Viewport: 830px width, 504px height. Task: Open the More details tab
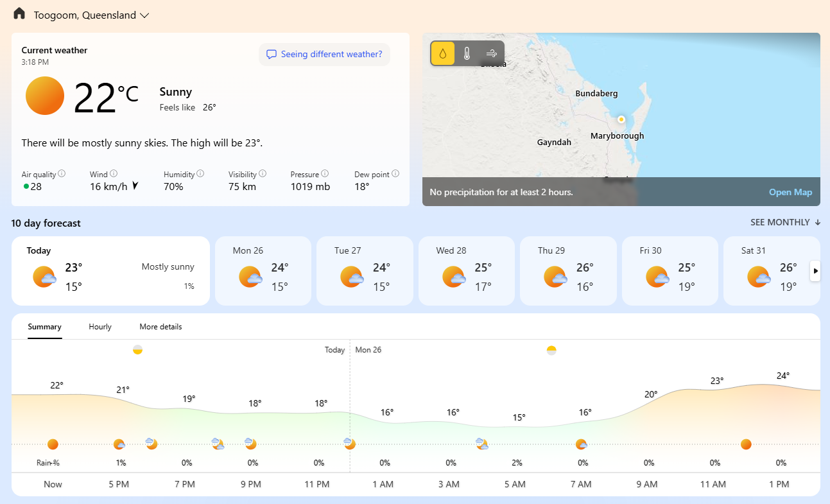click(160, 327)
